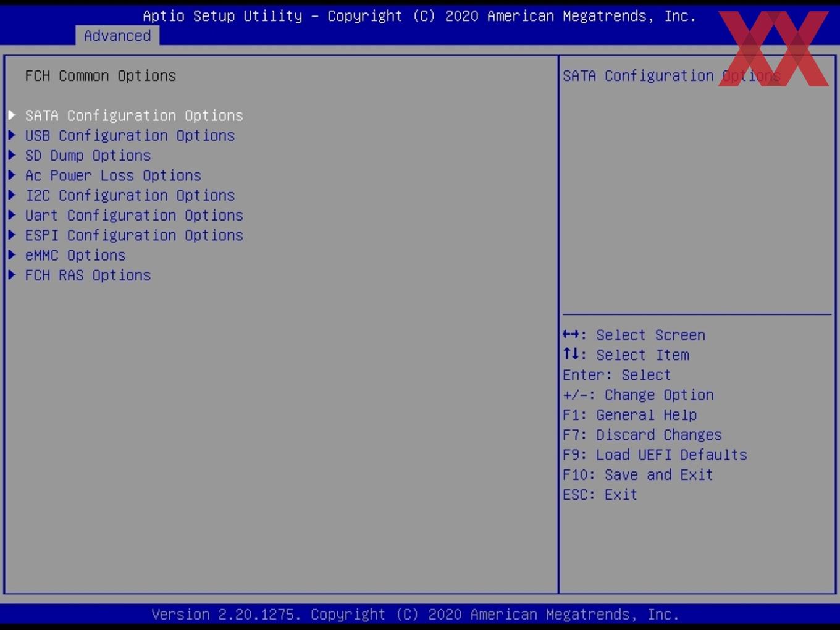The height and width of the screenshot is (630, 840).
Task: Click the FCH Common Options heading
Action: click(x=101, y=75)
